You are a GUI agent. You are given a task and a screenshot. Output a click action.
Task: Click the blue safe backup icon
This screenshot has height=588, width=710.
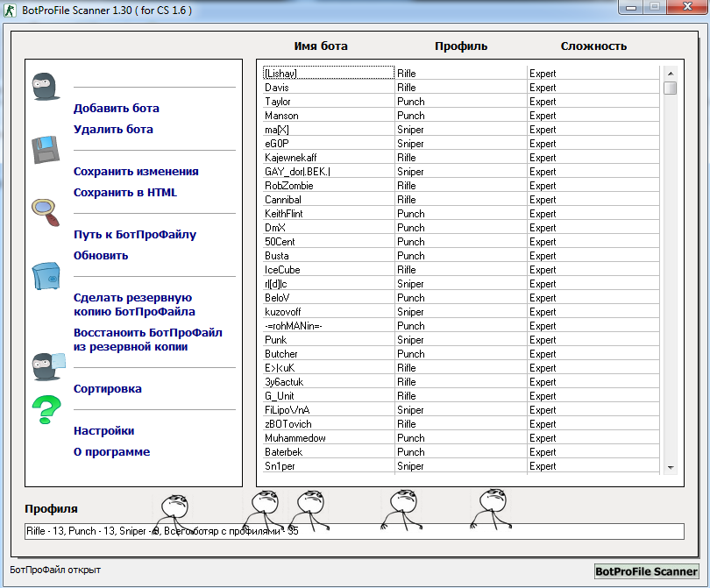pos(46,275)
